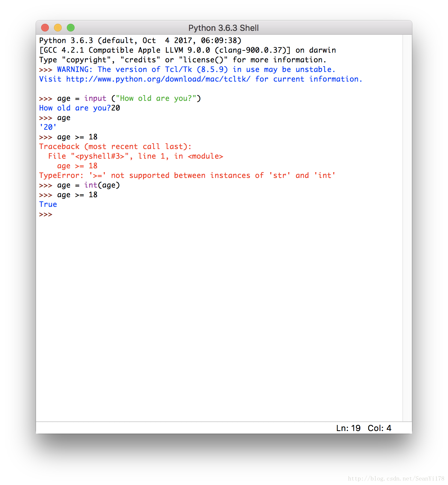This screenshot has width=448, height=485.
Task: Click the Traceback (most recent call last) line
Action: [115, 146]
